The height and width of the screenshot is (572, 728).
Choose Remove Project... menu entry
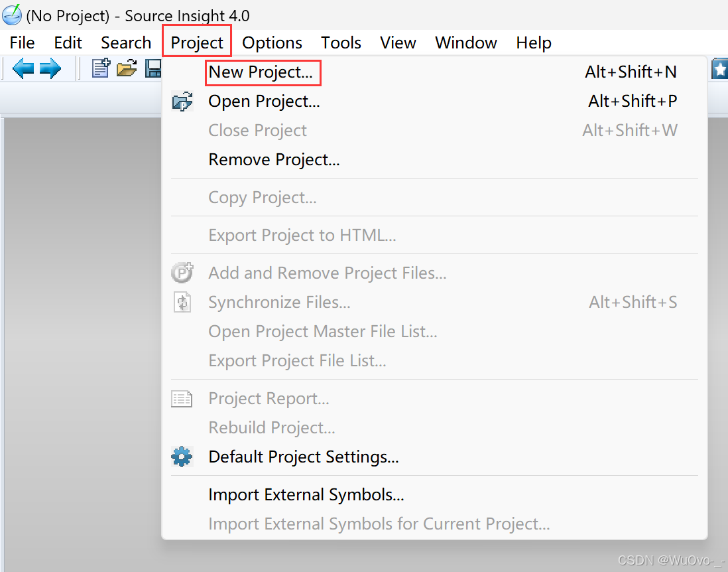coord(434,159)
